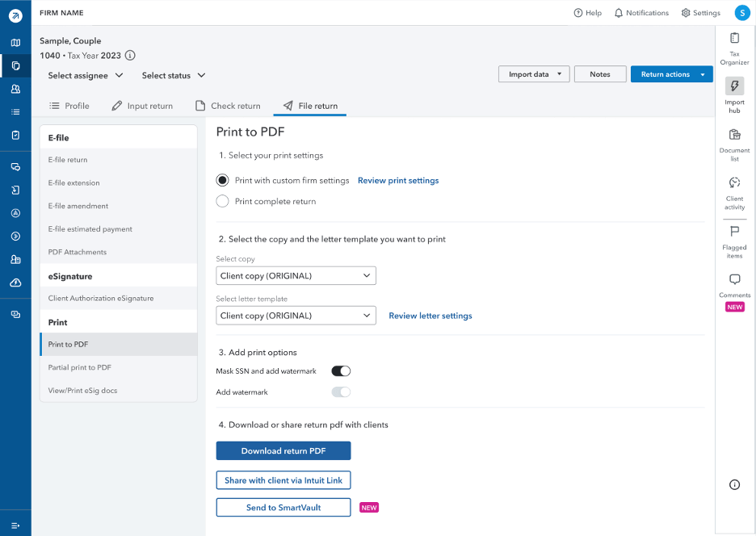756x536 pixels.
Task: Expand the Select assignee dropdown
Action: [86, 75]
